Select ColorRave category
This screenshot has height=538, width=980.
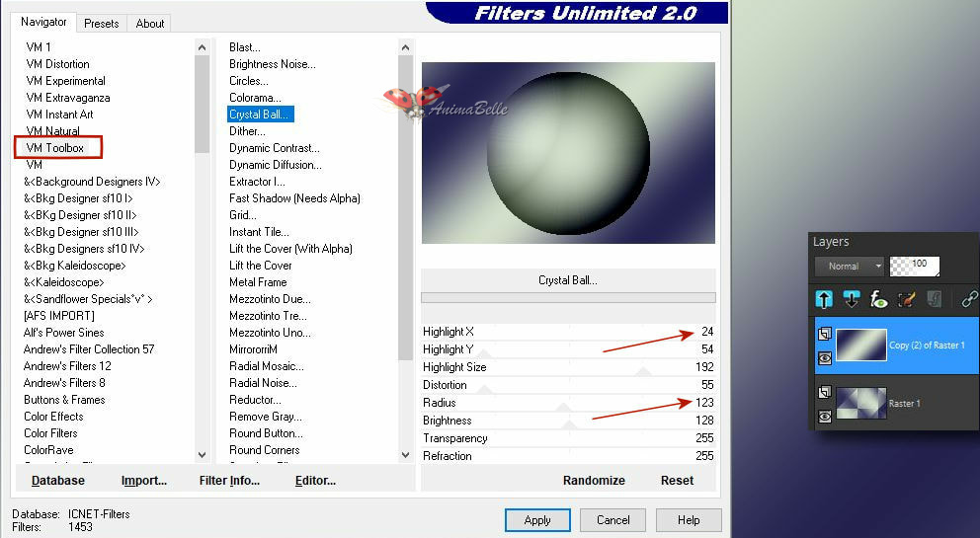click(48, 450)
